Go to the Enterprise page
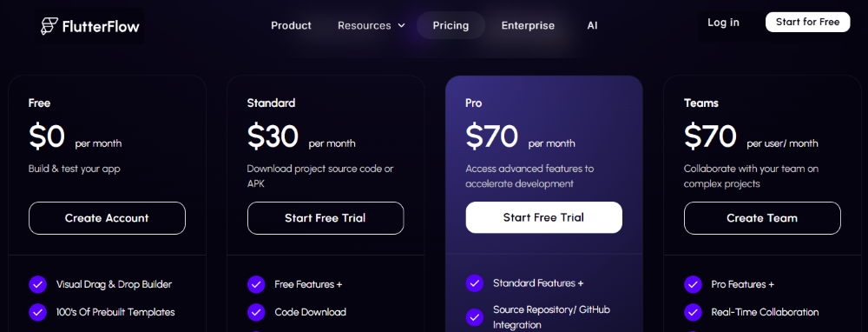This screenshot has width=868, height=332. tap(528, 25)
